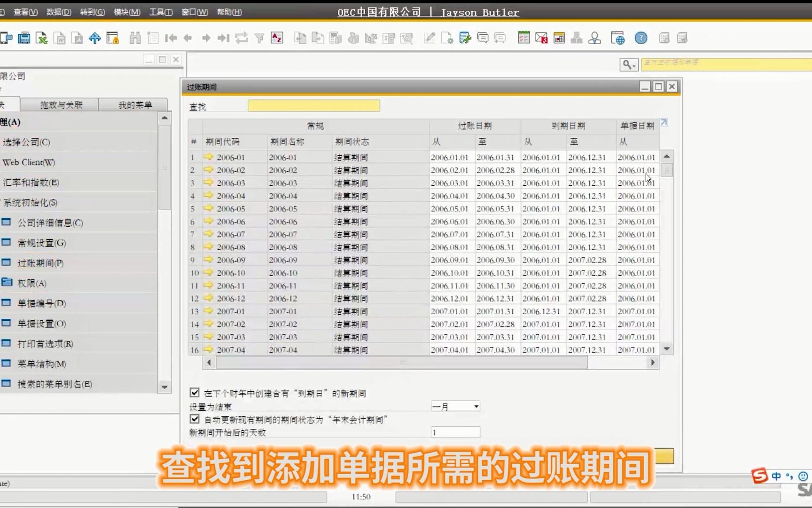
Task: Click the Previous Record arrow icon
Action: [188, 38]
